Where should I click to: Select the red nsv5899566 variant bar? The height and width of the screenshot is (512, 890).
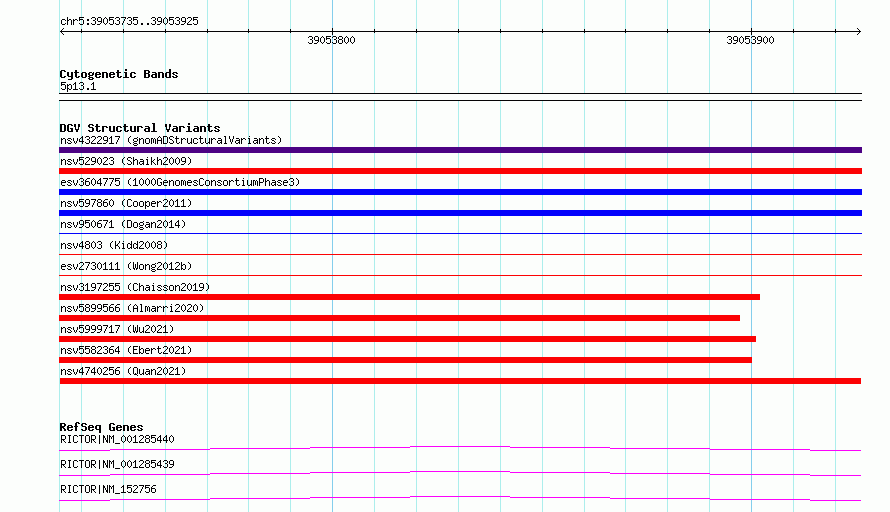point(400,318)
